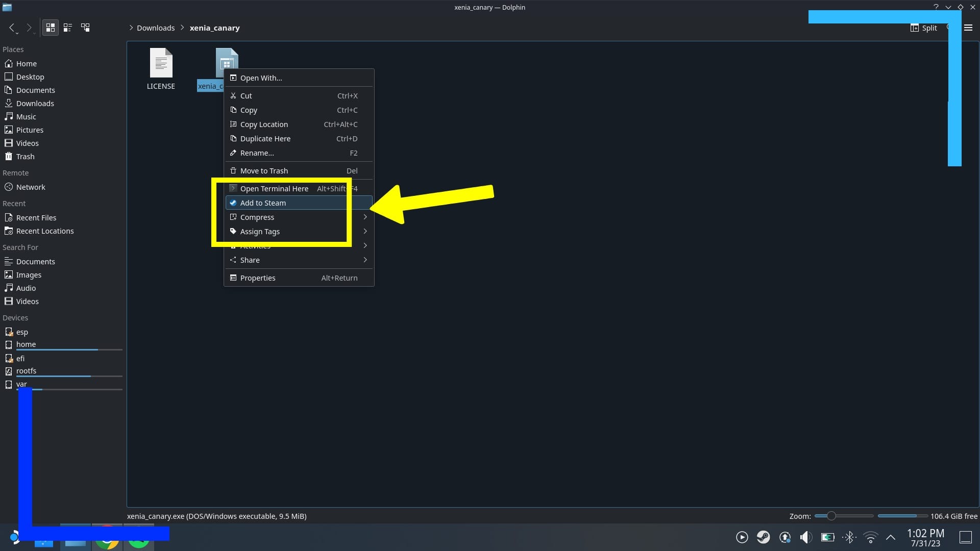Click the back navigation arrow
The height and width of the screenshot is (551, 980).
point(12,28)
